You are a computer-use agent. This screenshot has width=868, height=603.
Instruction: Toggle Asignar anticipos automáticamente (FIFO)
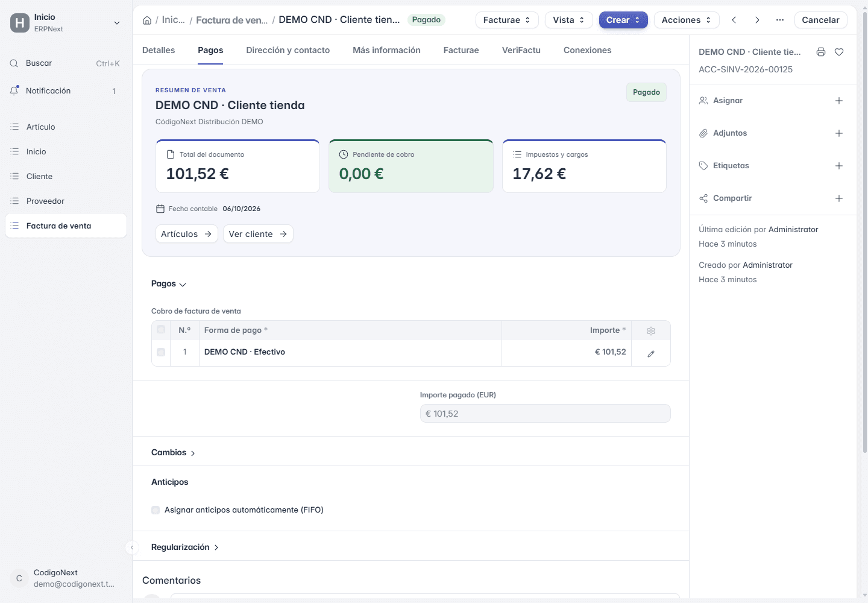pyautogui.click(x=156, y=510)
